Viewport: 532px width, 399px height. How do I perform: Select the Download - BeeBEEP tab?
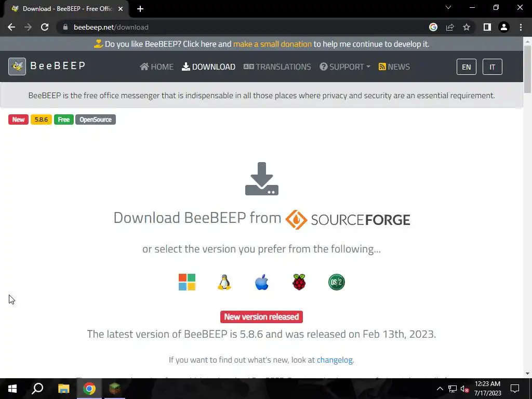pyautogui.click(x=66, y=9)
